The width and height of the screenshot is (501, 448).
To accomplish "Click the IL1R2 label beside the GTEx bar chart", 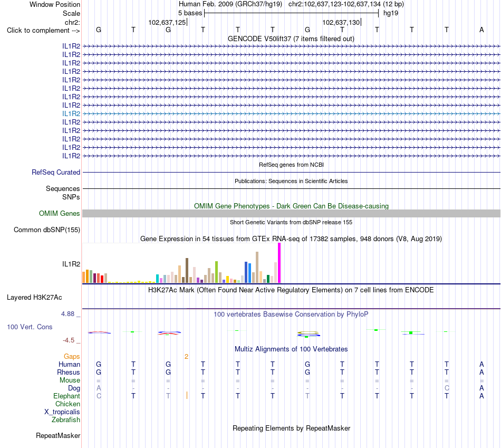I will (71, 264).
